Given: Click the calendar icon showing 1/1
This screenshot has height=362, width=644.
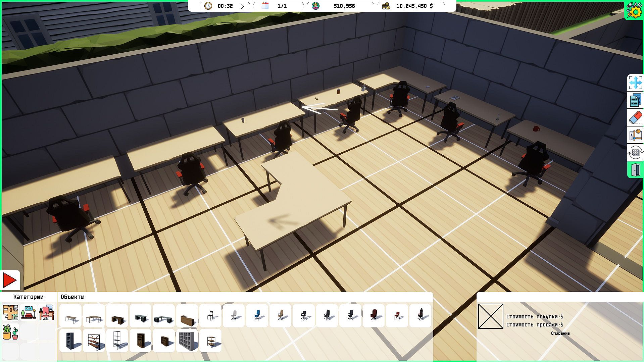Looking at the screenshot, I should (x=265, y=6).
